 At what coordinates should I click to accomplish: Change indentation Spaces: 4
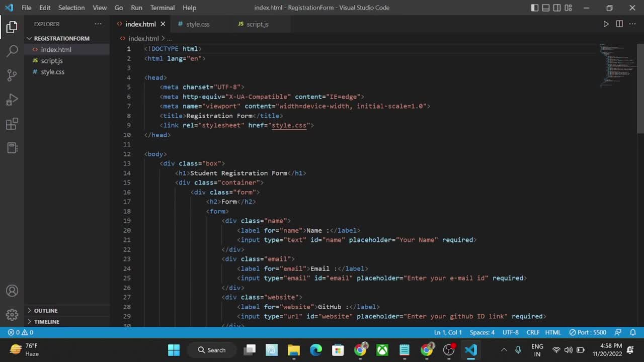(482, 332)
